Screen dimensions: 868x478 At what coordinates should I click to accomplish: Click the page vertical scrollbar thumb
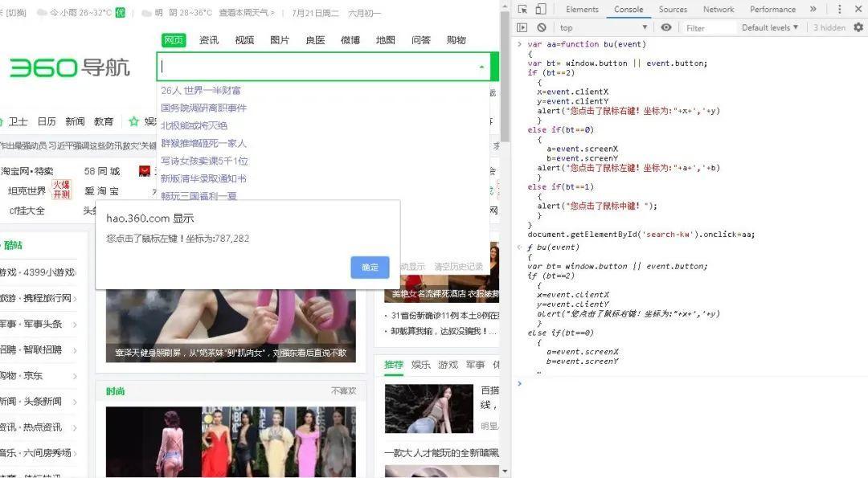click(504, 76)
